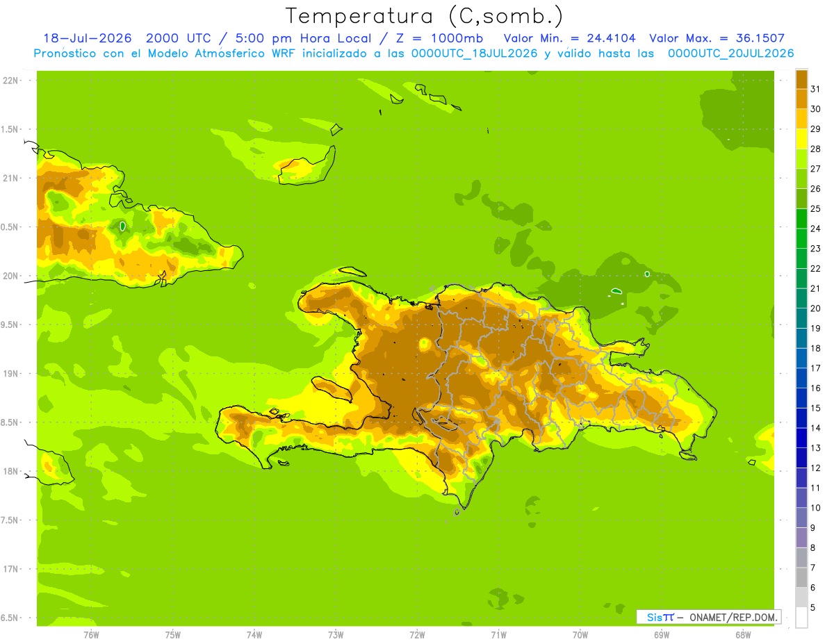Click the "70W" longitude axis label
The image size is (834, 644).
click(580, 635)
